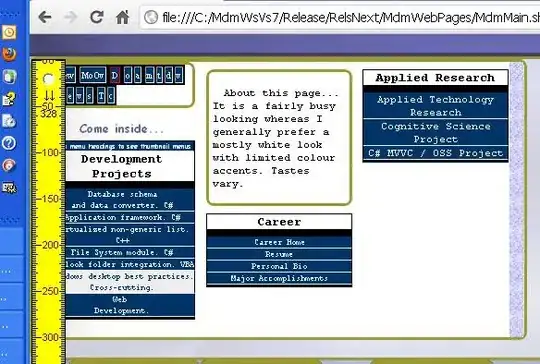Viewport: 540px width, 364px height.
Task: Click the capital 'T' thumbnail button
Action: coord(101,96)
